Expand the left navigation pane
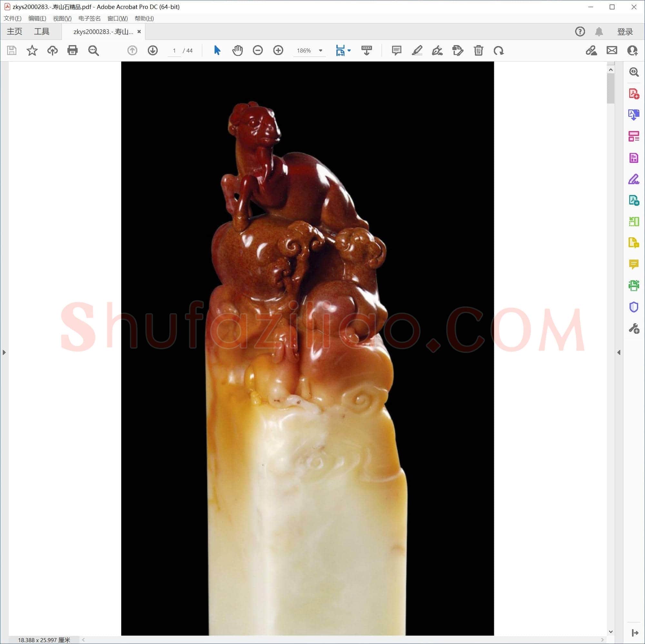The image size is (645, 644). point(4,352)
